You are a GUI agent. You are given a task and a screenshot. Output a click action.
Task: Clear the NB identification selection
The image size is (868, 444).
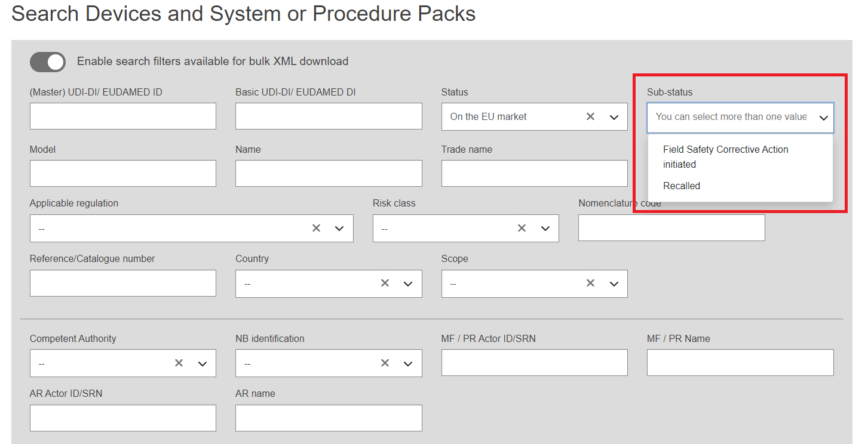point(385,363)
